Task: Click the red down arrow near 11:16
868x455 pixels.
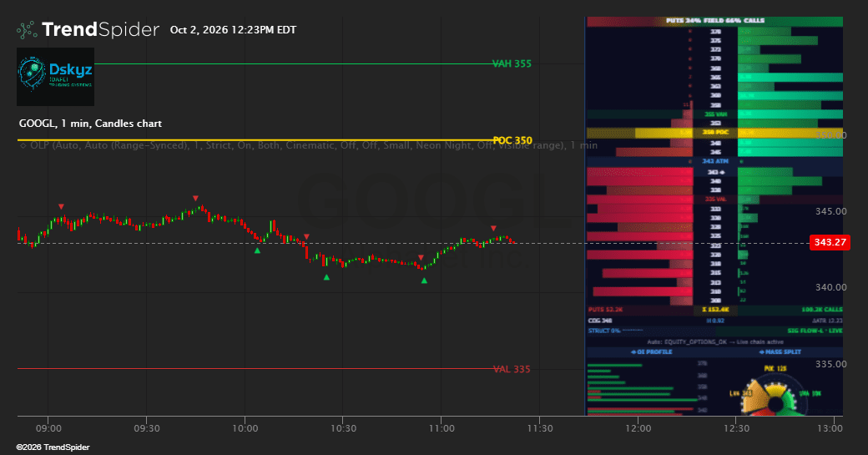Action: click(x=493, y=229)
